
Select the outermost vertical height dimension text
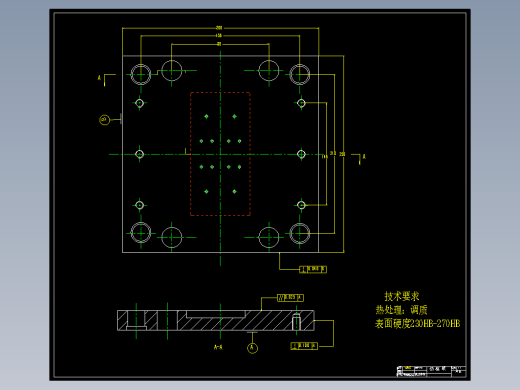[x=342, y=154]
